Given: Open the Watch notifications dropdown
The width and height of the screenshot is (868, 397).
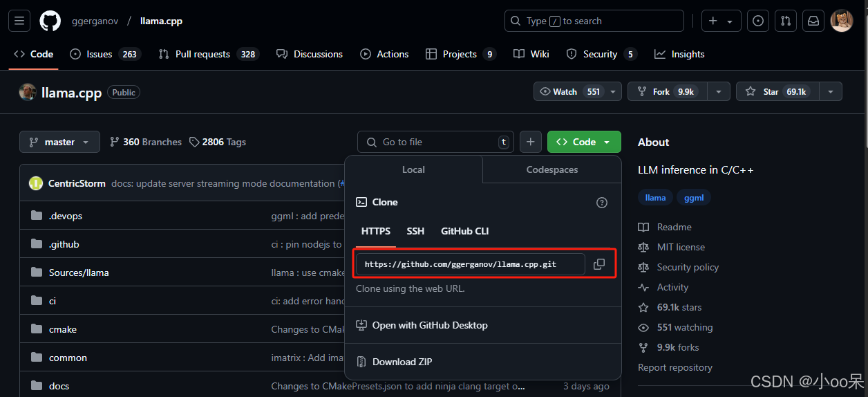Looking at the screenshot, I should point(578,91).
